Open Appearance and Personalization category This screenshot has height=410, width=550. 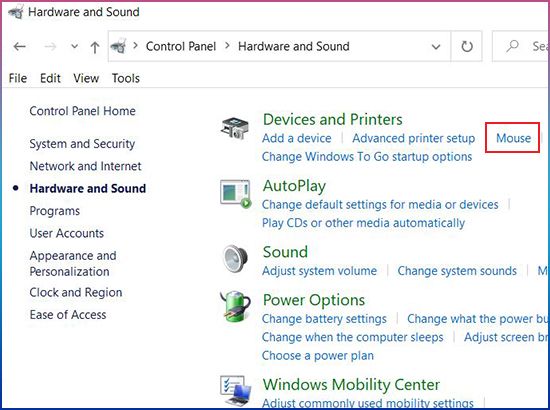pyautogui.click(x=73, y=263)
